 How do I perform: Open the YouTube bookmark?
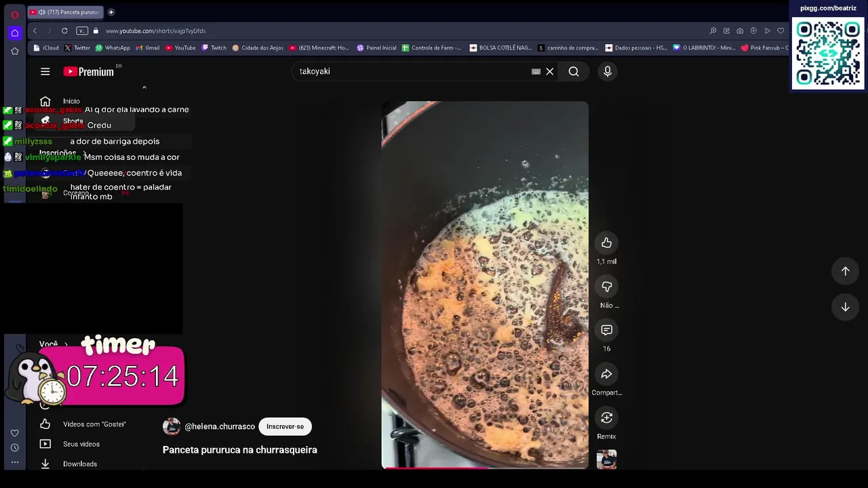click(x=180, y=48)
